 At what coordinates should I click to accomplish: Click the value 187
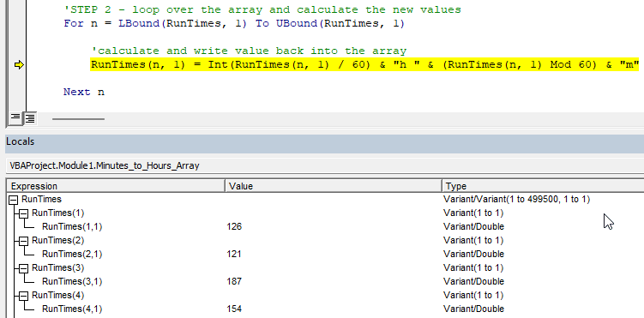[234, 281]
